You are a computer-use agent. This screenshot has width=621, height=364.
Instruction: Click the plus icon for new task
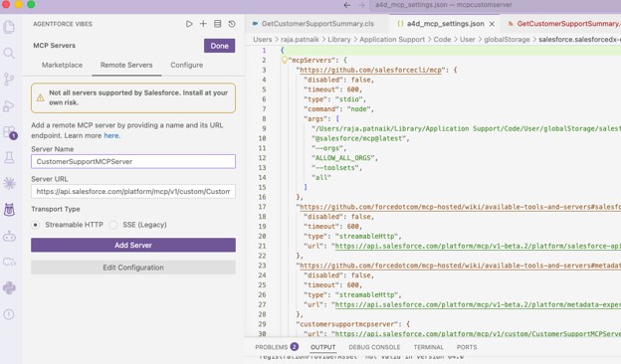point(203,24)
